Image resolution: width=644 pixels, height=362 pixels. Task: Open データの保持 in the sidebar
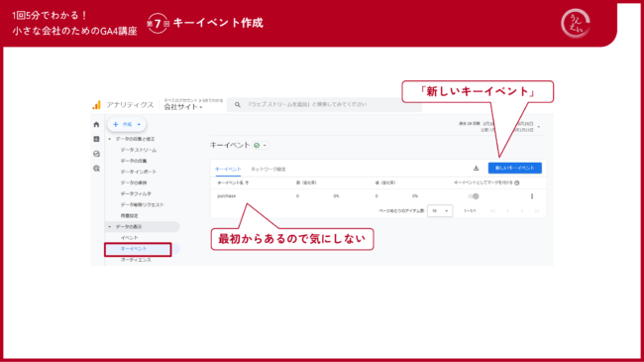134,182
